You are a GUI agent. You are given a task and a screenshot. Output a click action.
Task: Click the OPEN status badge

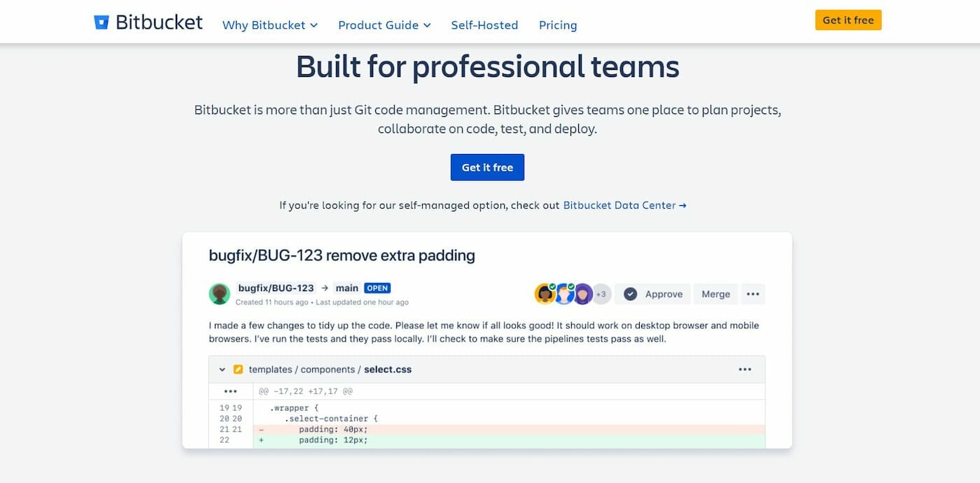[x=377, y=288]
